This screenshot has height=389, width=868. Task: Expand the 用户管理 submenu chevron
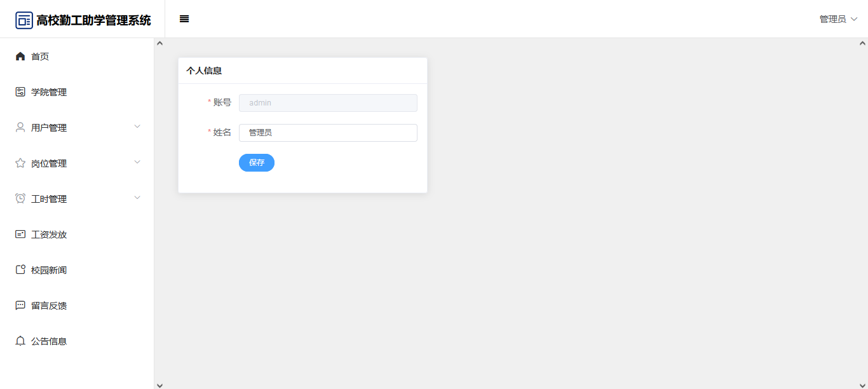click(x=137, y=126)
